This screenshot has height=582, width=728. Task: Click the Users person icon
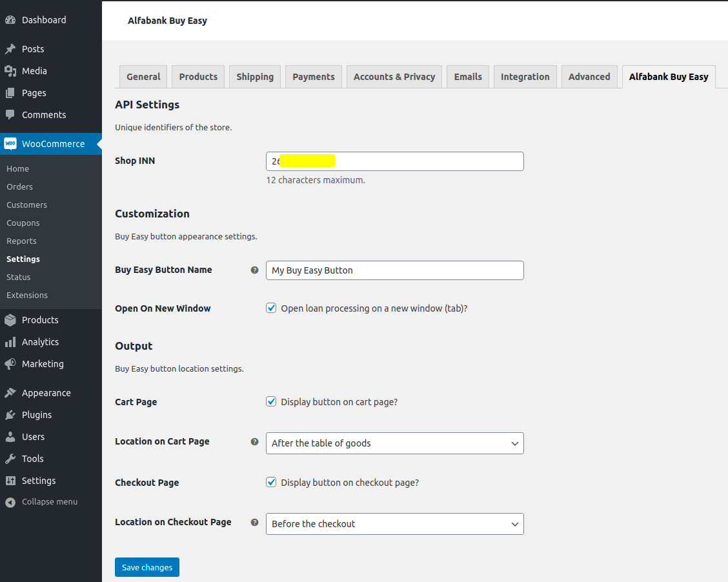click(10, 437)
